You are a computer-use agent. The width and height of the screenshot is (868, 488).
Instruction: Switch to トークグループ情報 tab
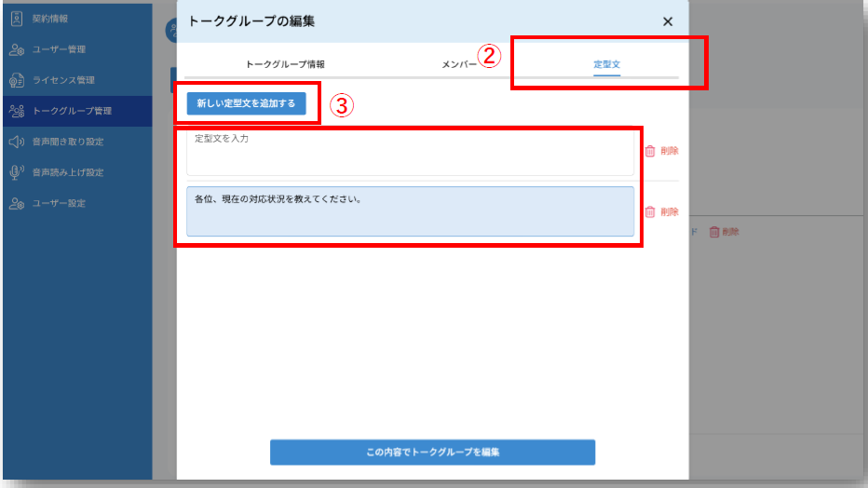click(x=285, y=64)
